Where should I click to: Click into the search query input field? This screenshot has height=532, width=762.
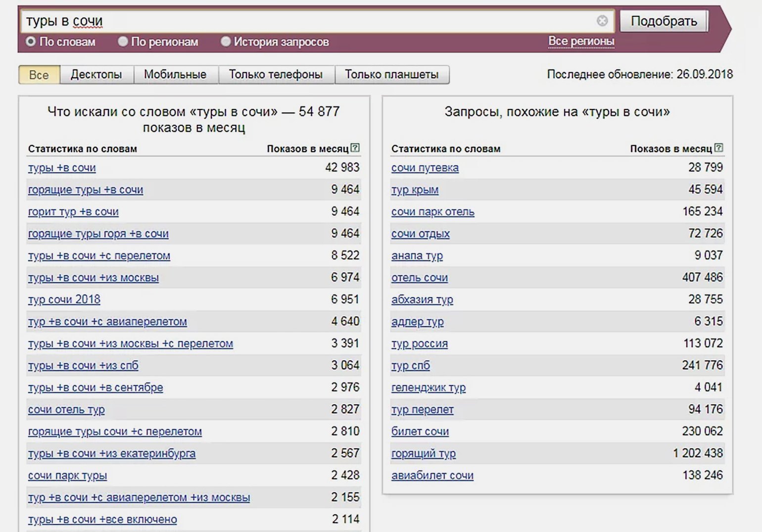click(307, 21)
